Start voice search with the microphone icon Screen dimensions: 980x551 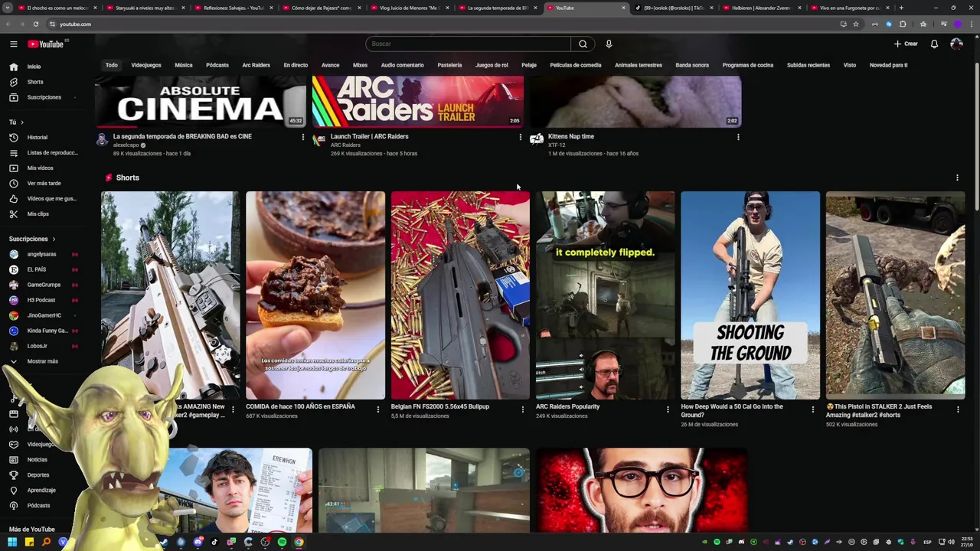click(609, 44)
